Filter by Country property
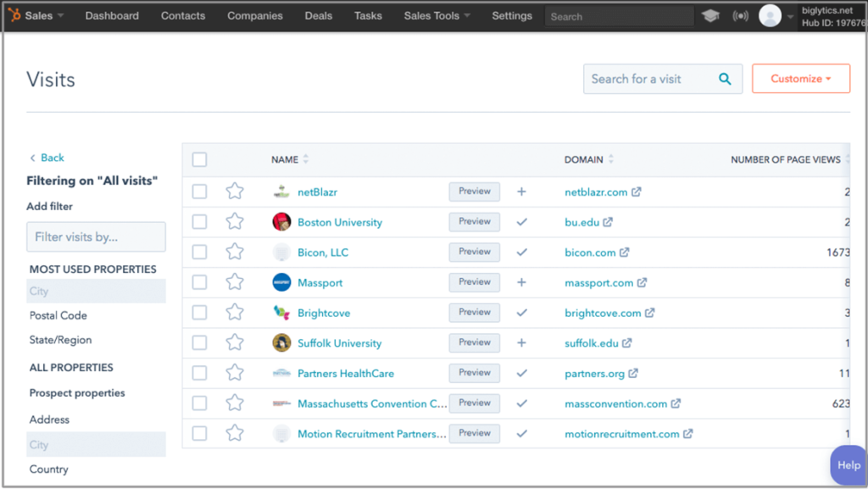This screenshot has width=868, height=489. [48, 470]
